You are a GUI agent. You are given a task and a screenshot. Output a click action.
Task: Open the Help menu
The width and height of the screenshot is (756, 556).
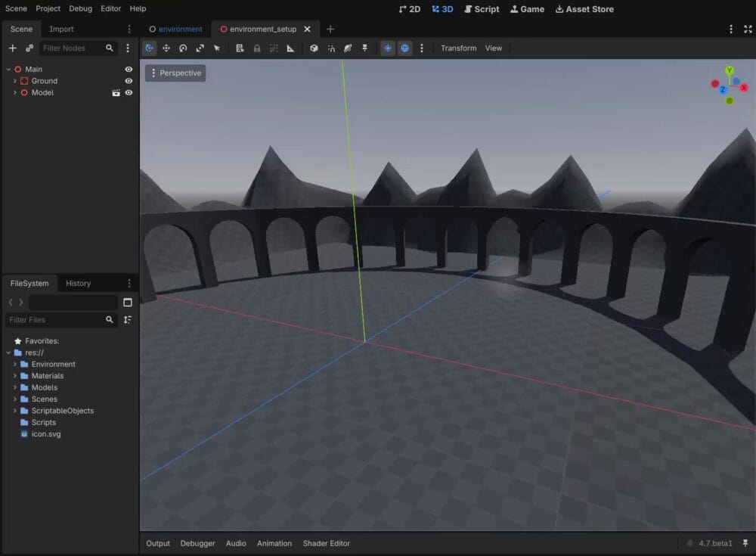click(138, 8)
